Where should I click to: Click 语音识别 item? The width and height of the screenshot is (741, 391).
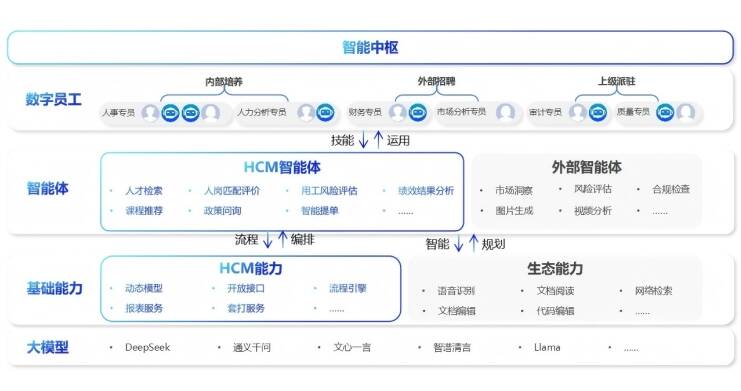[456, 290]
